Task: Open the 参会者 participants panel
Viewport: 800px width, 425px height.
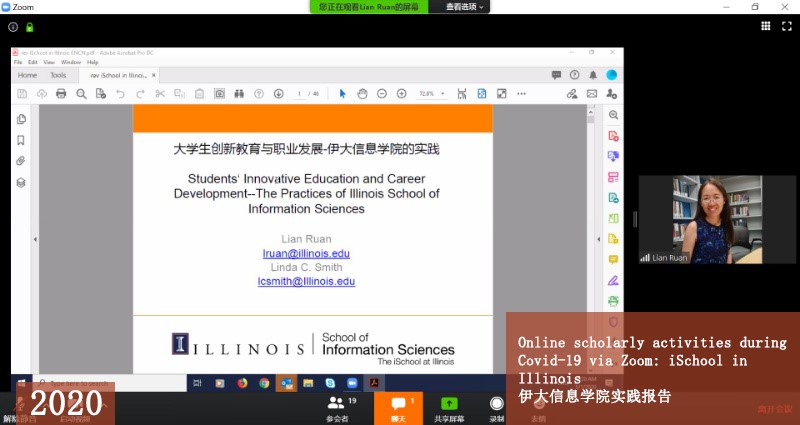Action: (x=339, y=409)
